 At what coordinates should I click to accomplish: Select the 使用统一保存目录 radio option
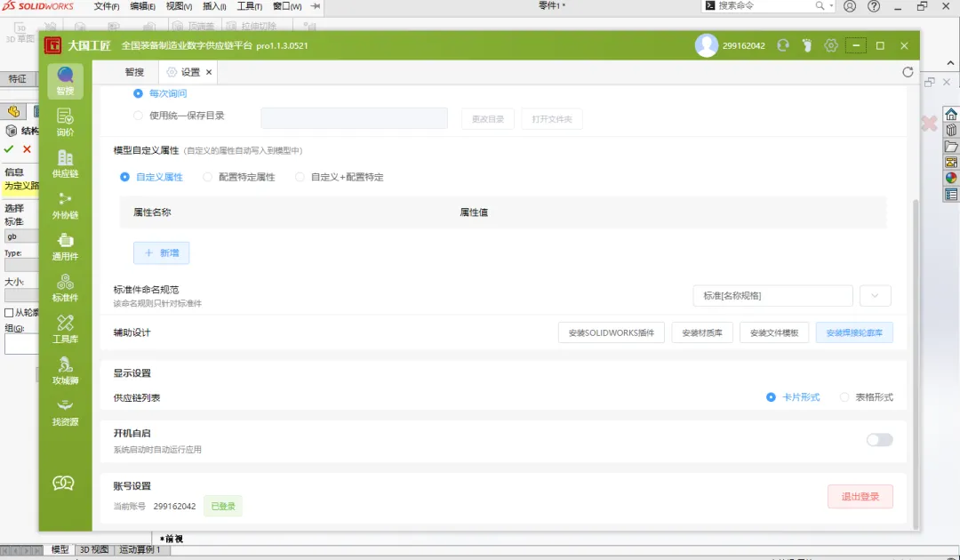tap(138, 115)
